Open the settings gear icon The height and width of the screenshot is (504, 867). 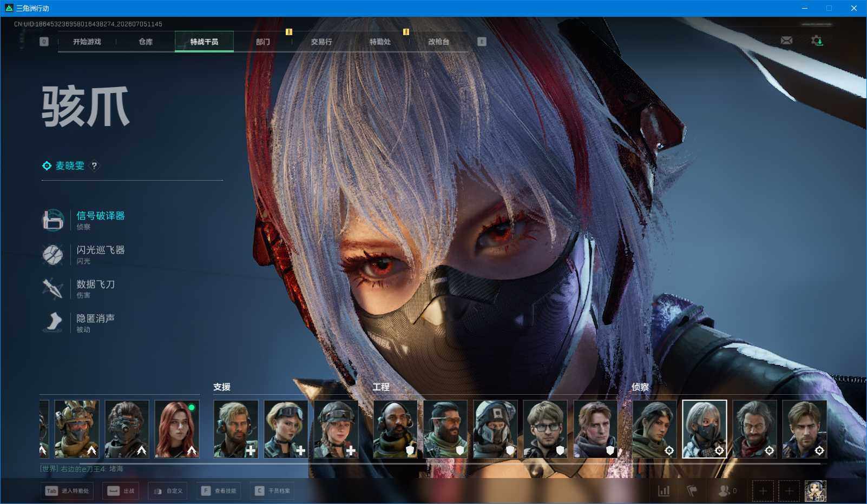pyautogui.click(x=817, y=41)
